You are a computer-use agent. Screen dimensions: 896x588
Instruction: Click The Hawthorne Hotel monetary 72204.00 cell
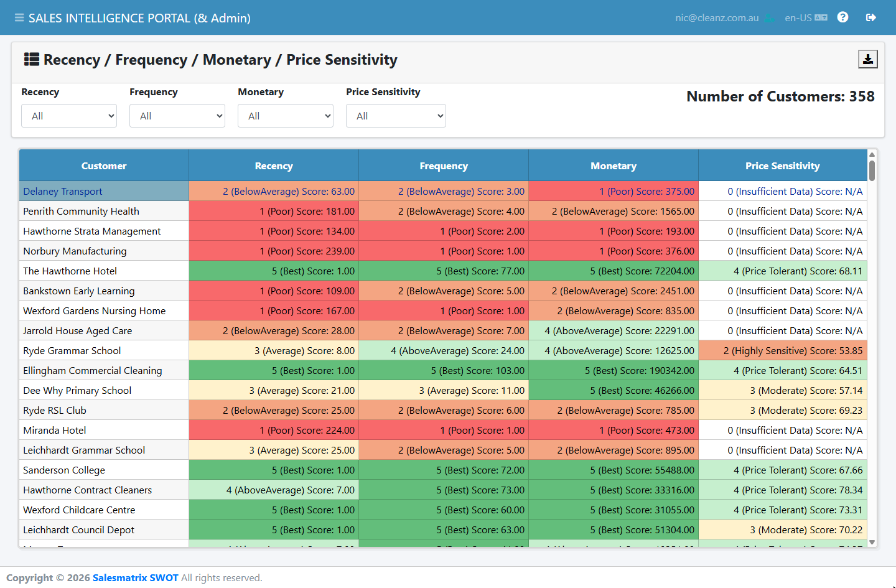pos(614,271)
